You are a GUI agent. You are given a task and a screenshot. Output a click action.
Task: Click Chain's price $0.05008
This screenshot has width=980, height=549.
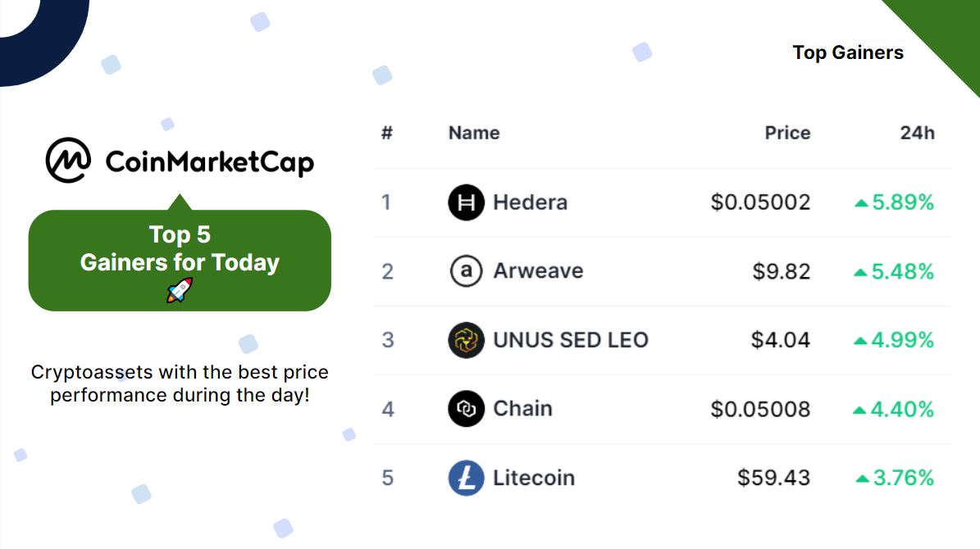point(760,409)
